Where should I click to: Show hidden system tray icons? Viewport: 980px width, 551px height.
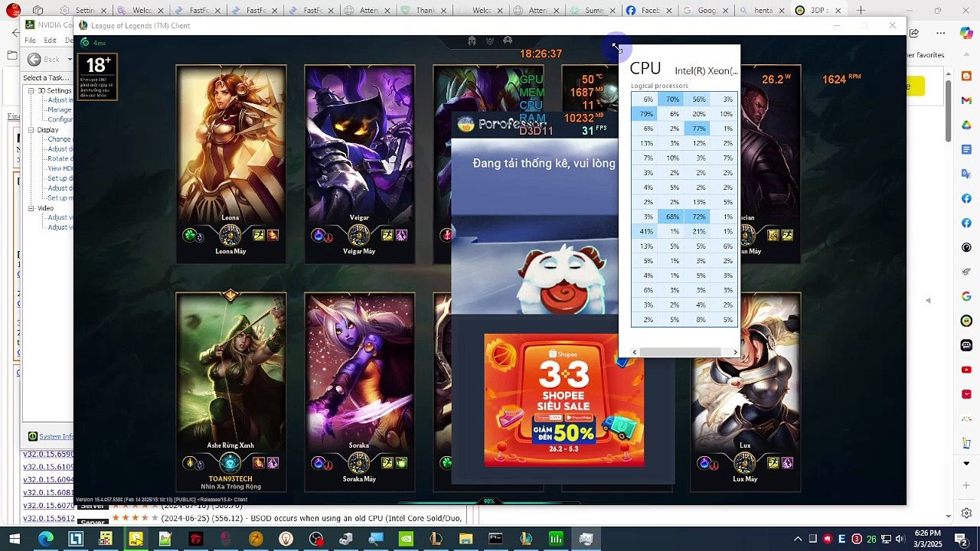pos(798,539)
